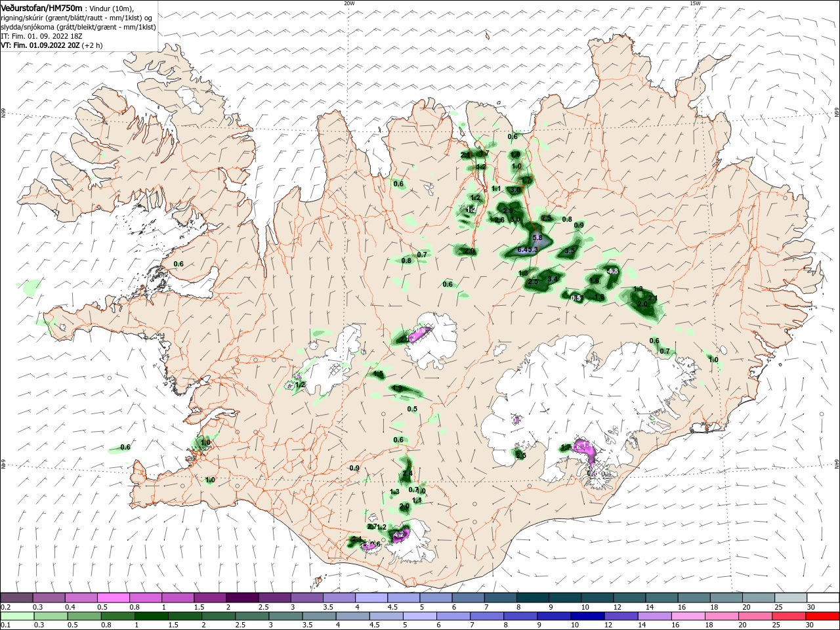Click the bright magenta 0.5–0.8 snow swatch

[x=113, y=598]
